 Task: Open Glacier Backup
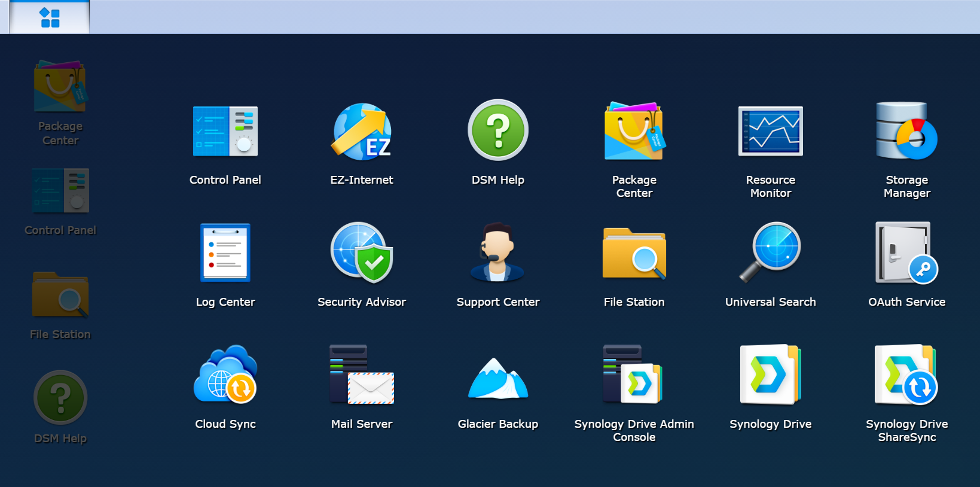498,378
